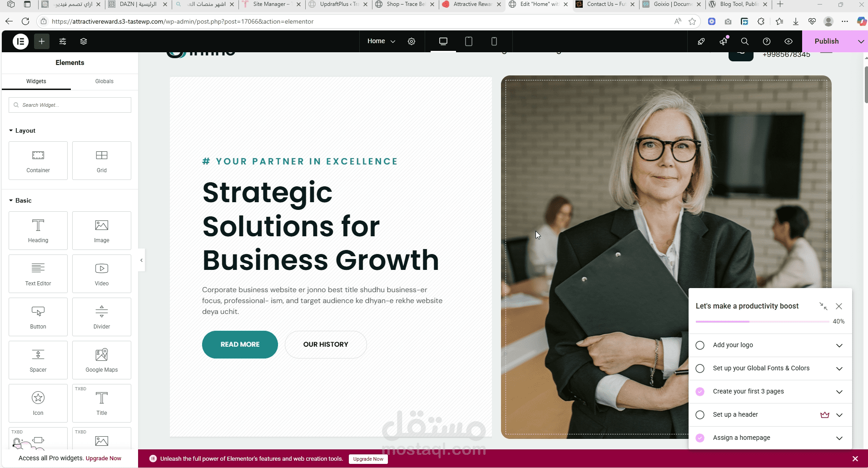The height and width of the screenshot is (468, 868).
Task: Open the Structure layers icon
Action: pos(84,41)
